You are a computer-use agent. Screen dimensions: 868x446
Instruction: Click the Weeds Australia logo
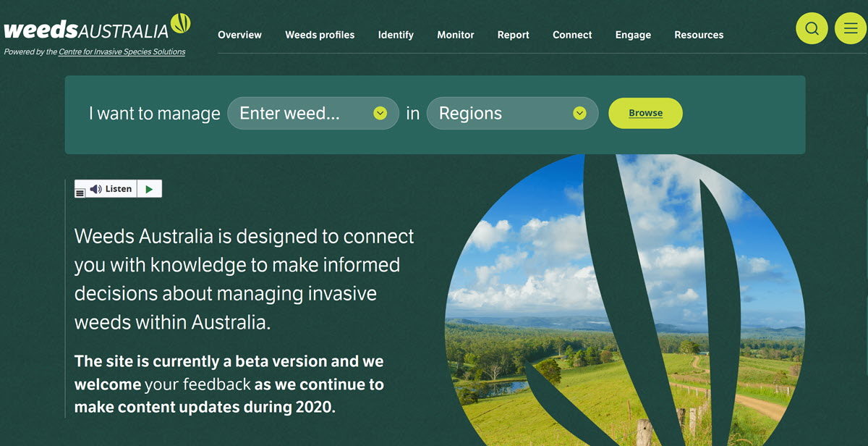point(97,28)
